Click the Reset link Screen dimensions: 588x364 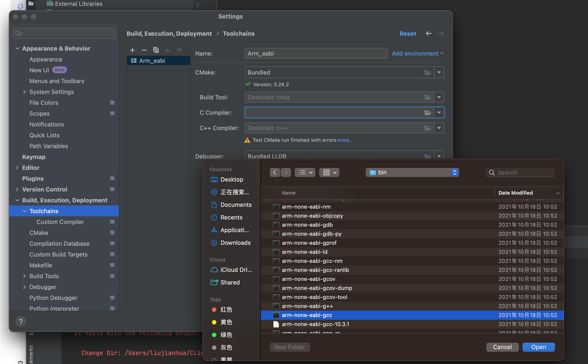point(408,33)
